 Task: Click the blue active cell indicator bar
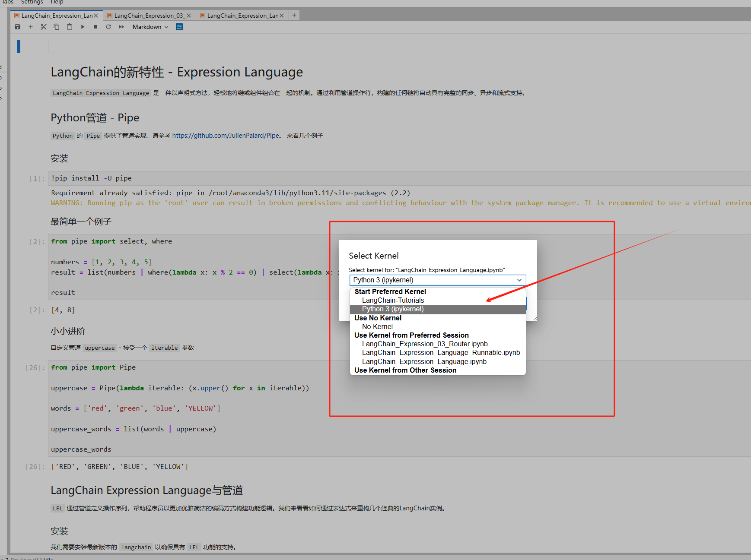coord(19,46)
